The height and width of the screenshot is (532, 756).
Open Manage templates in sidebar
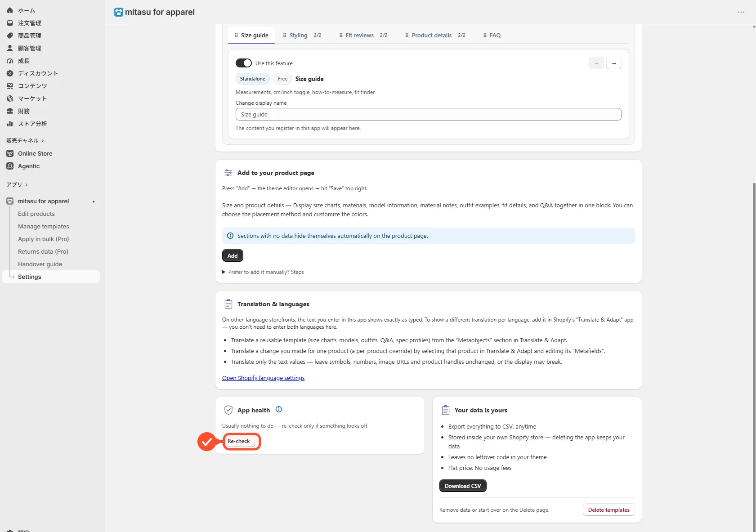pyautogui.click(x=44, y=226)
